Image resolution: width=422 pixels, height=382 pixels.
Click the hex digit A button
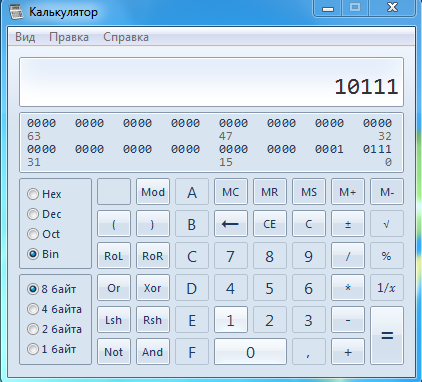(x=192, y=192)
